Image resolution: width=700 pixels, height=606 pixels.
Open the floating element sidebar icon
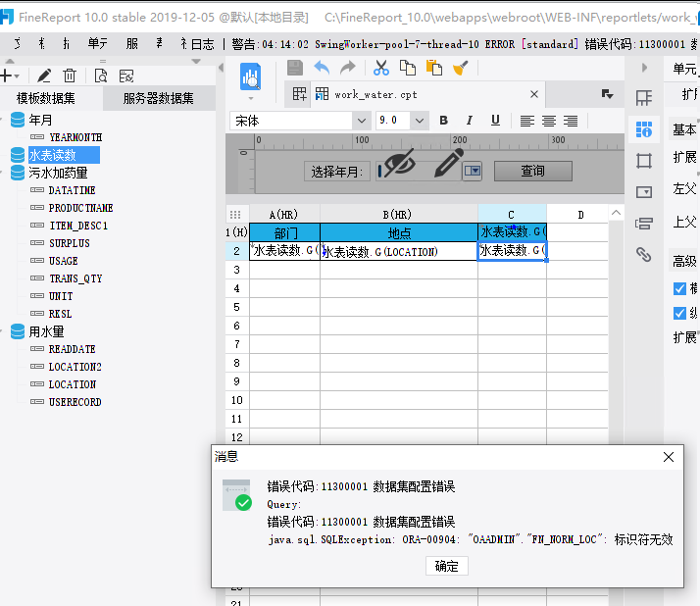[x=644, y=161]
